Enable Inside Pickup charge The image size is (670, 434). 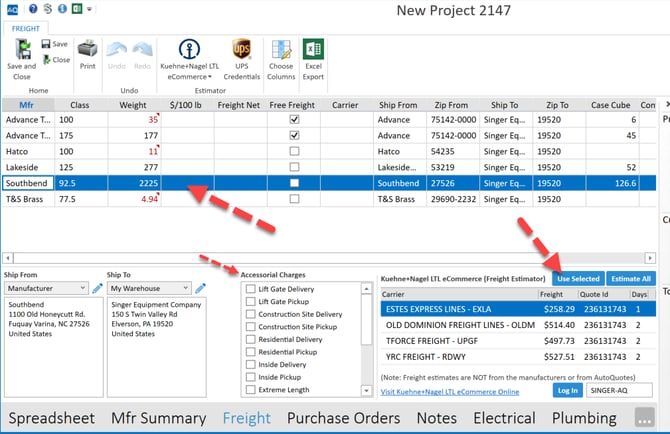[x=251, y=377]
